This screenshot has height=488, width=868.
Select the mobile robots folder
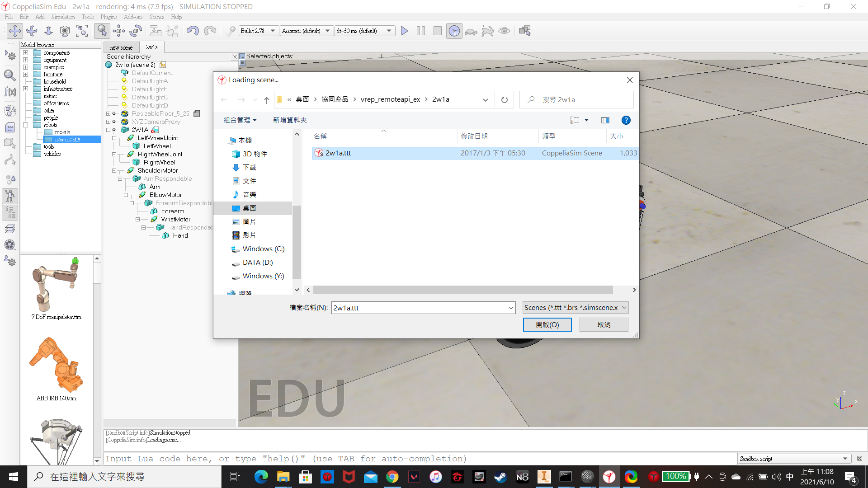[x=62, y=132]
